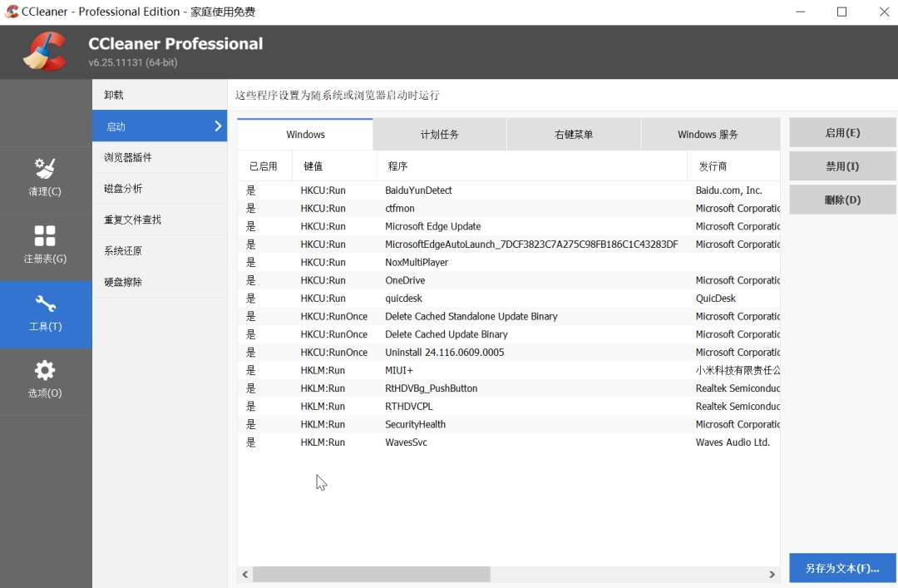
Task: Open the Windows 服务 tab
Action: point(708,134)
